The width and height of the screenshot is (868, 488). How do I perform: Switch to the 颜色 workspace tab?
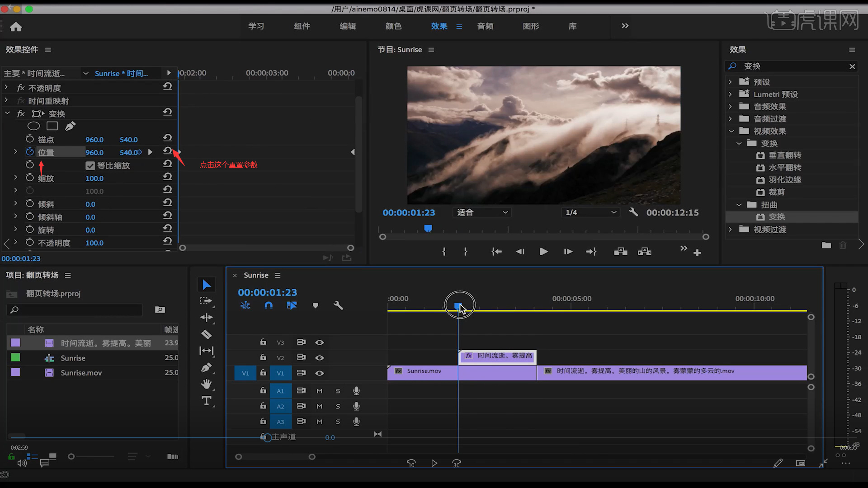pos(393,26)
